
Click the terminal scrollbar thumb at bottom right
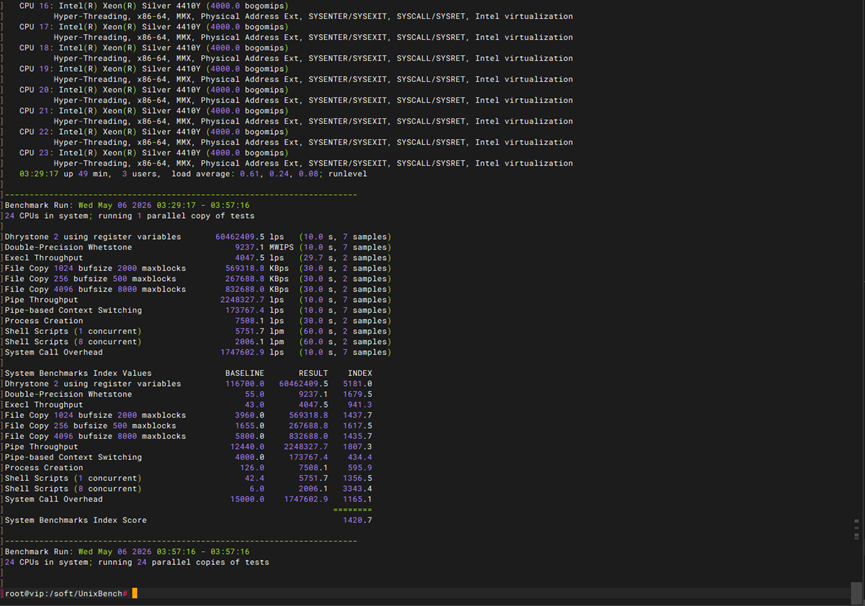pyautogui.click(x=856, y=593)
